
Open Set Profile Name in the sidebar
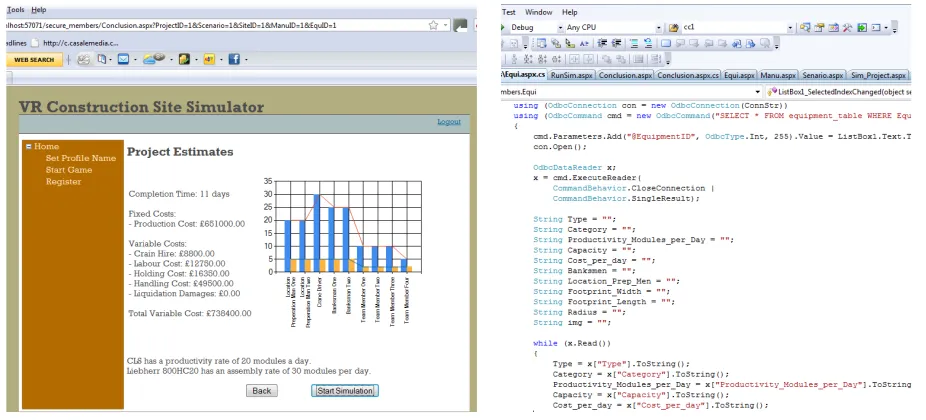point(81,158)
